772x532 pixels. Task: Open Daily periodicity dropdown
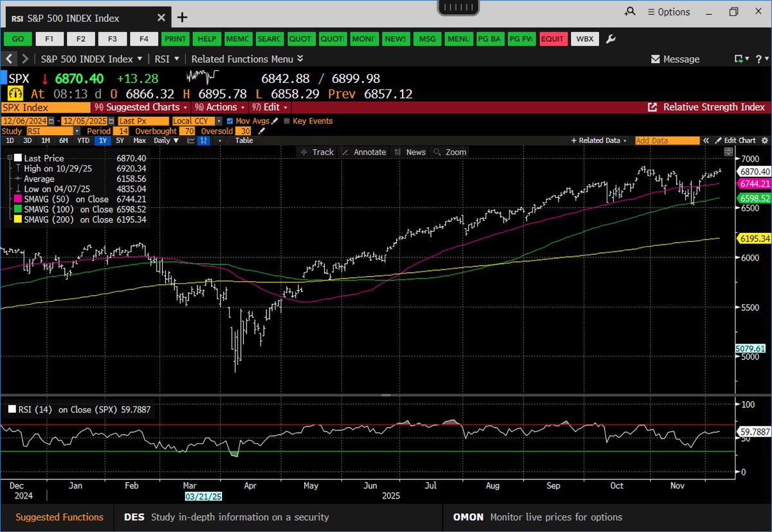coord(167,140)
